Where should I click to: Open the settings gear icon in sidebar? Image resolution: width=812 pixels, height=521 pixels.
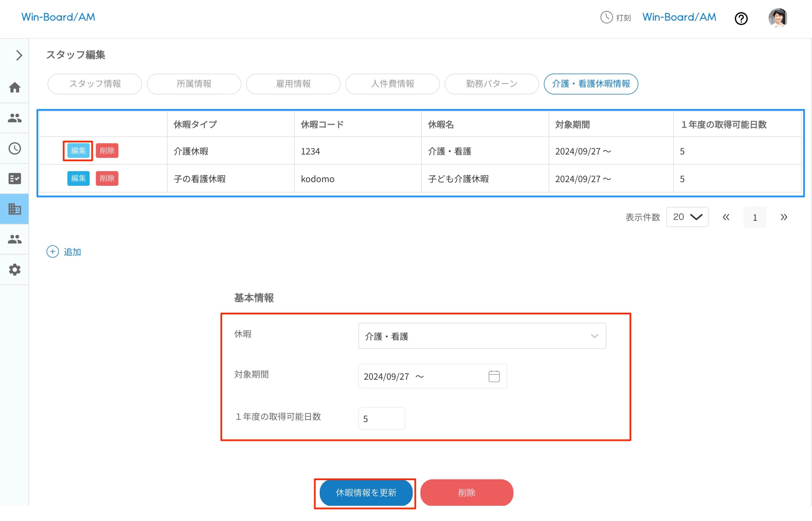(15, 270)
